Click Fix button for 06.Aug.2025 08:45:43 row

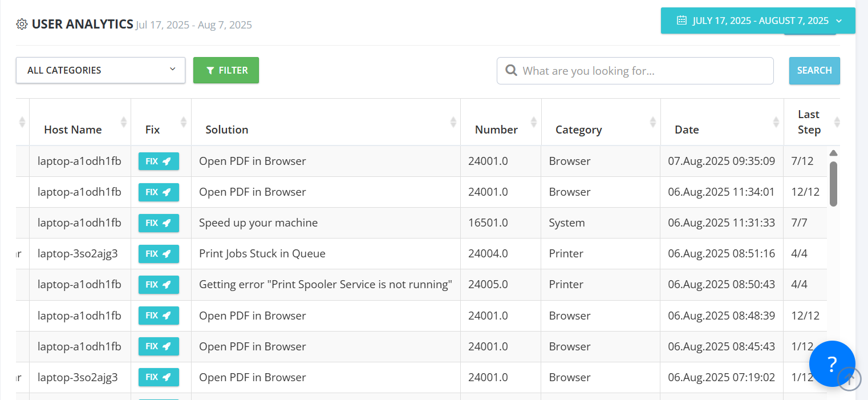coord(159,346)
